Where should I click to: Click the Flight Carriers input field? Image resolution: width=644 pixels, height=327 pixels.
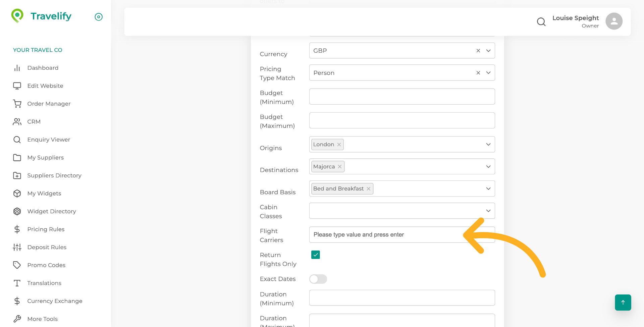[x=386, y=235]
